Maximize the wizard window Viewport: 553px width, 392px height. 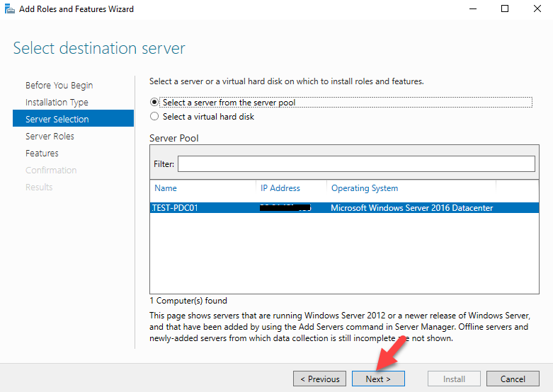coord(505,8)
